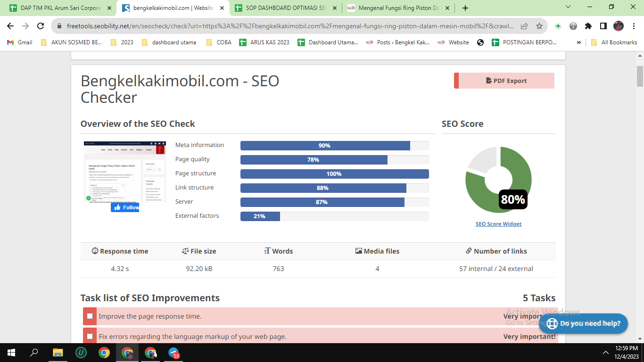Open the Chrome side panel
The width and height of the screenshot is (644, 362).
click(603, 26)
